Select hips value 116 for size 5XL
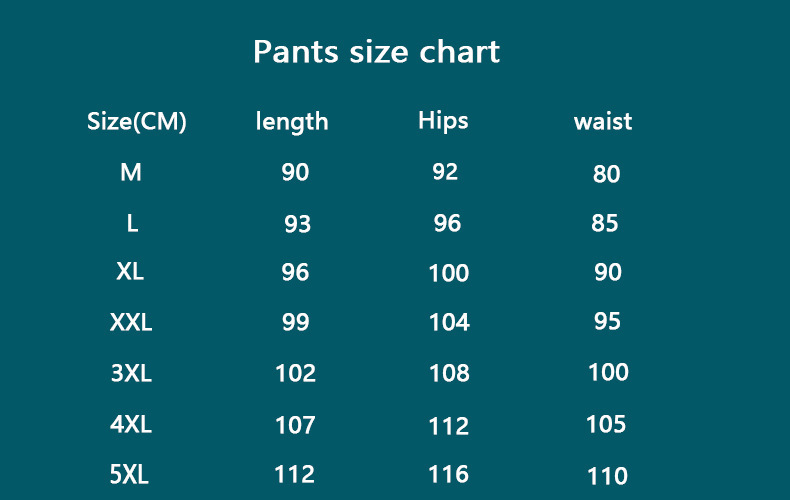The height and width of the screenshot is (500, 790). click(x=448, y=474)
